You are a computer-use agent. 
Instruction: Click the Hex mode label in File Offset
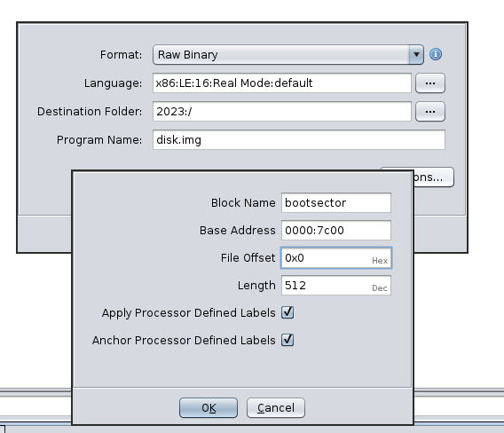tap(380, 261)
